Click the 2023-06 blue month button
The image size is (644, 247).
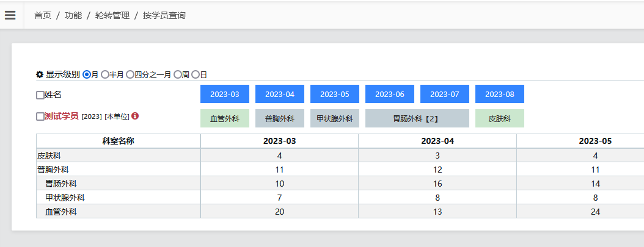pos(390,94)
